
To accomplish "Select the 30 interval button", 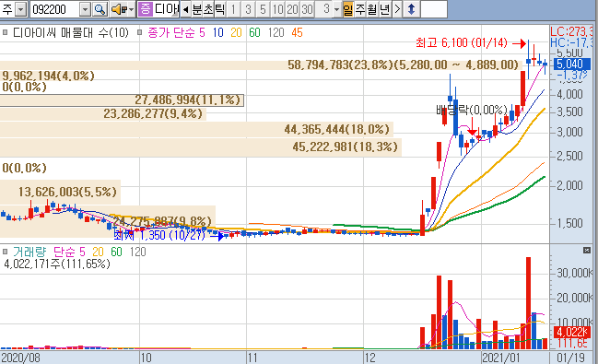I will 307,9.
